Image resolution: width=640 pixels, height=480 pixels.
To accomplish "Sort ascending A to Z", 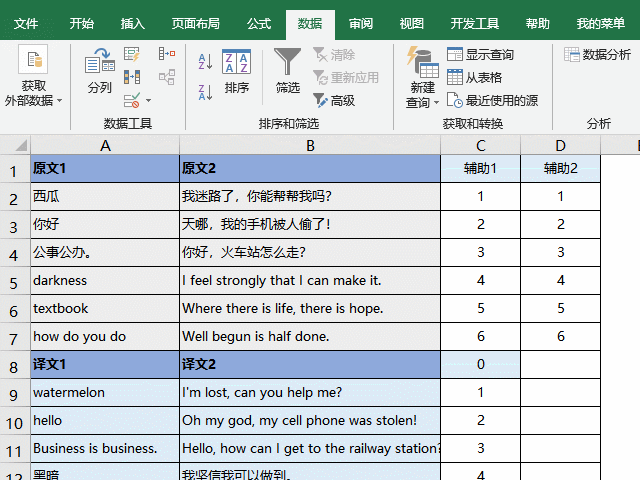I will coord(205,62).
